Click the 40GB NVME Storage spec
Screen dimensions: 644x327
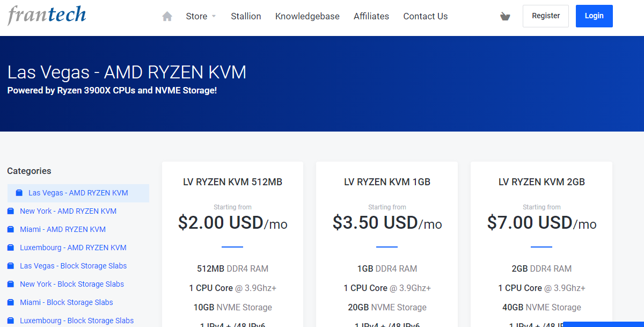coord(541,308)
